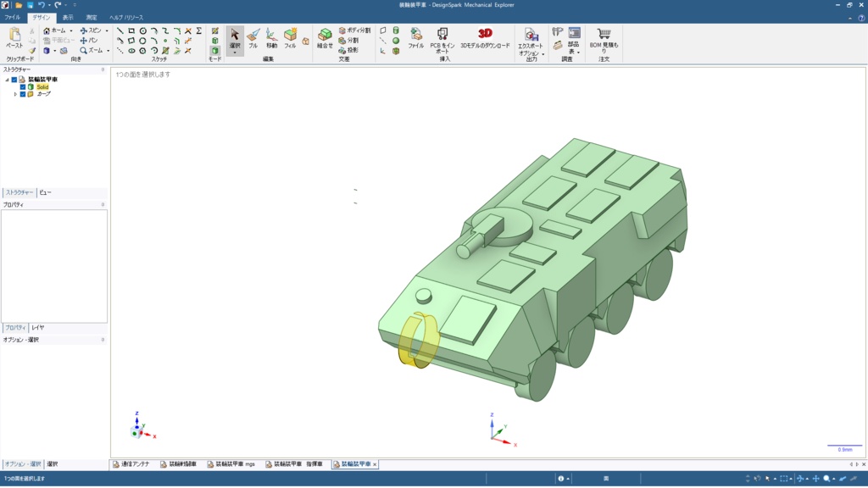The height and width of the screenshot is (488, 868).
Task: Open the Spin (スピン) dropdown arrow
Action: 107,31
